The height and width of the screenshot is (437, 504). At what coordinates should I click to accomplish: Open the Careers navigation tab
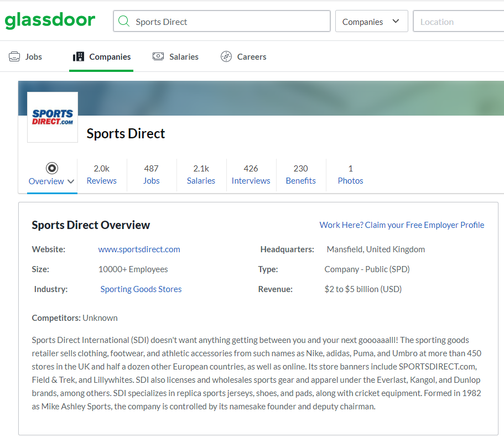click(243, 57)
